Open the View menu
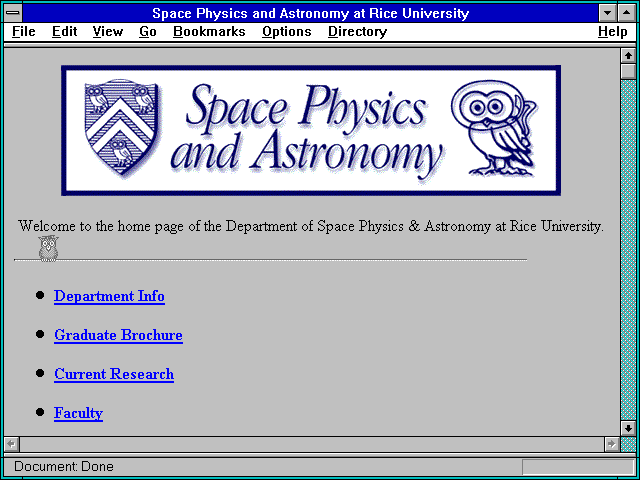This screenshot has height=480, width=640. pos(108,32)
